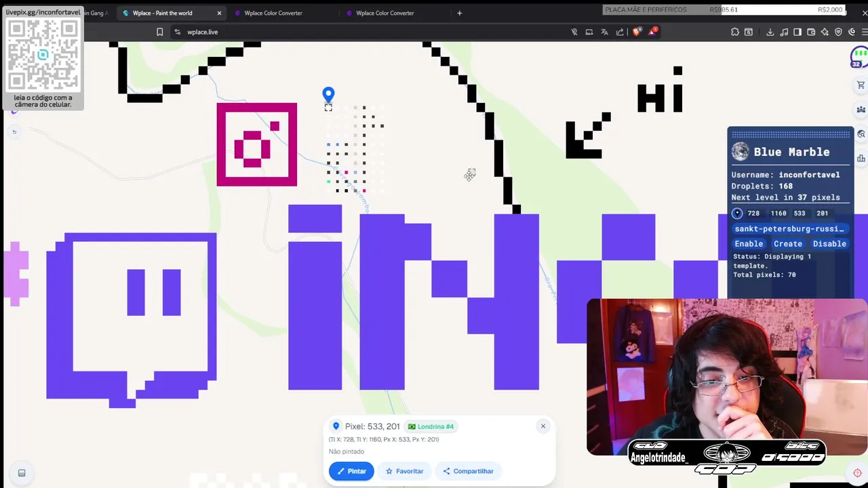
Task: Open a new browser tab
Action: pyautogui.click(x=459, y=13)
